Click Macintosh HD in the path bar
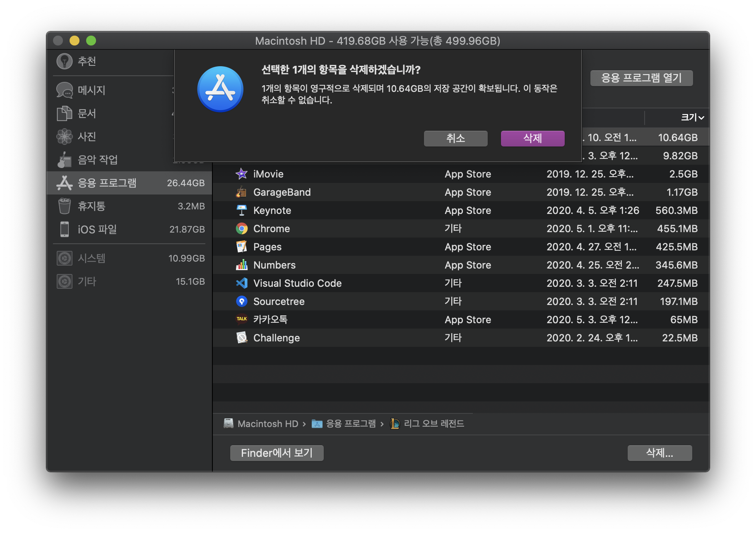756x533 pixels. tap(268, 424)
